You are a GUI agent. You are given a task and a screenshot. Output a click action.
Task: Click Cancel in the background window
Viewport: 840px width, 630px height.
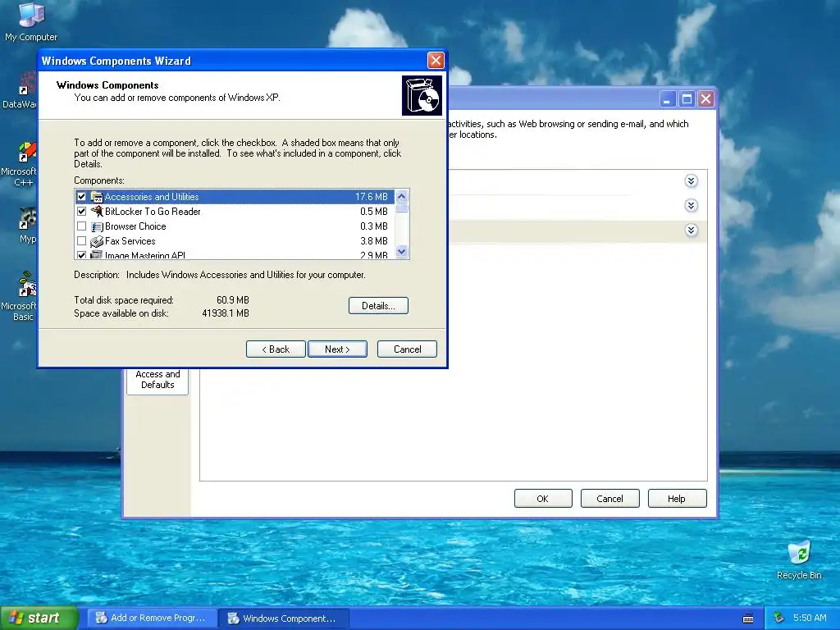tap(609, 499)
